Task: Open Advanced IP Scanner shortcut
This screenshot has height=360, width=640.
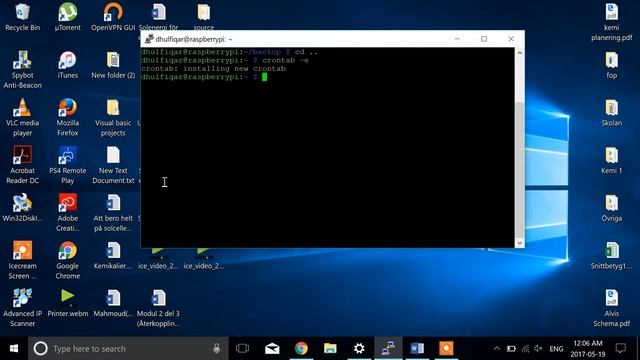Action: [22, 308]
